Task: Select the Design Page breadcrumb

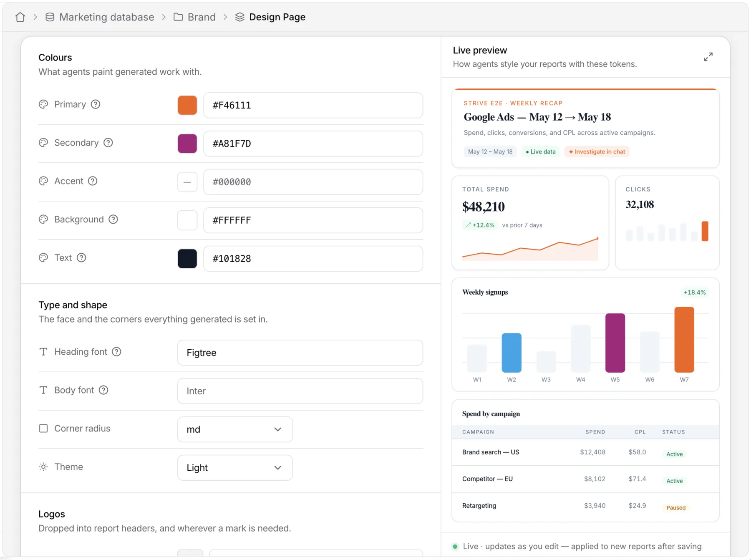Action: point(270,17)
